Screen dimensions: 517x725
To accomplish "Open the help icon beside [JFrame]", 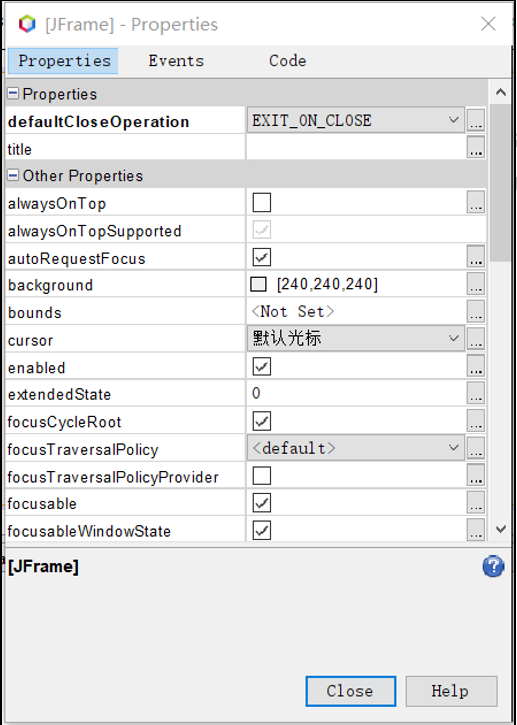I will (493, 566).
